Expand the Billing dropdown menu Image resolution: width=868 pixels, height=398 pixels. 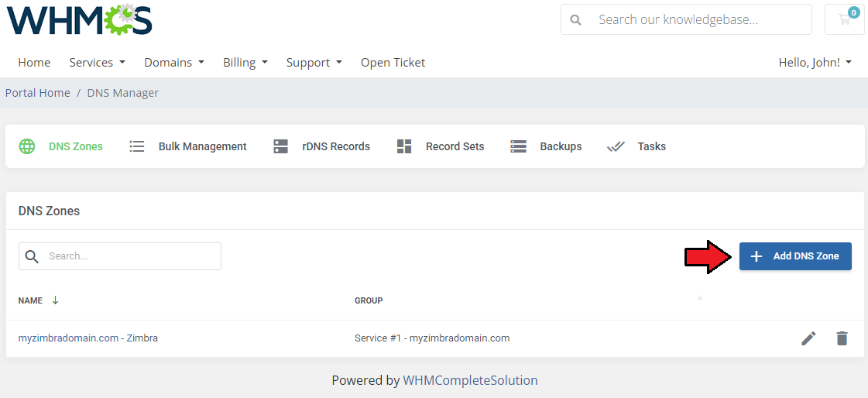coord(245,63)
